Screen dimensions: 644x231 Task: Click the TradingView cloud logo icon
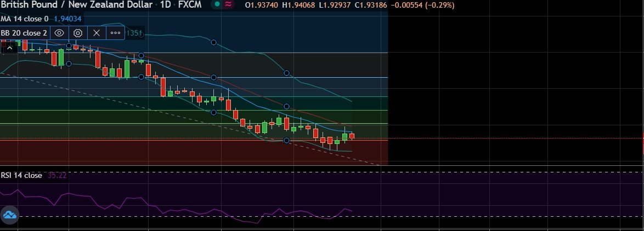point(9,215)
